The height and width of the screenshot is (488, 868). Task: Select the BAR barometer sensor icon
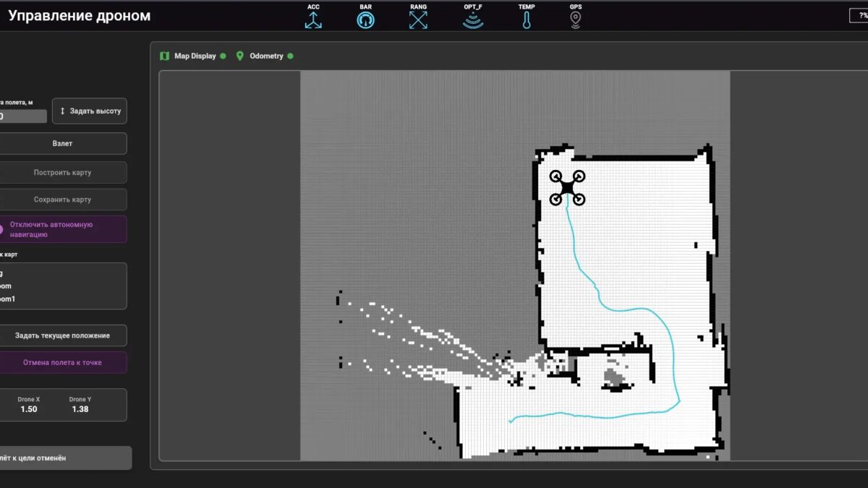366,20
